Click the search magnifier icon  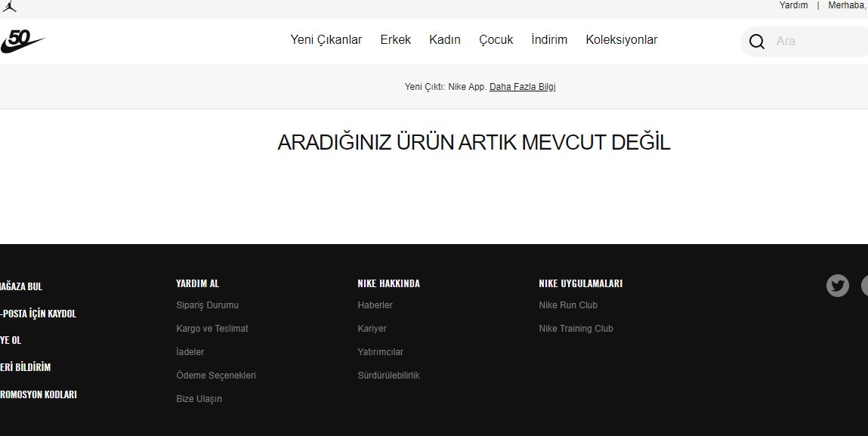pos(757,42)
